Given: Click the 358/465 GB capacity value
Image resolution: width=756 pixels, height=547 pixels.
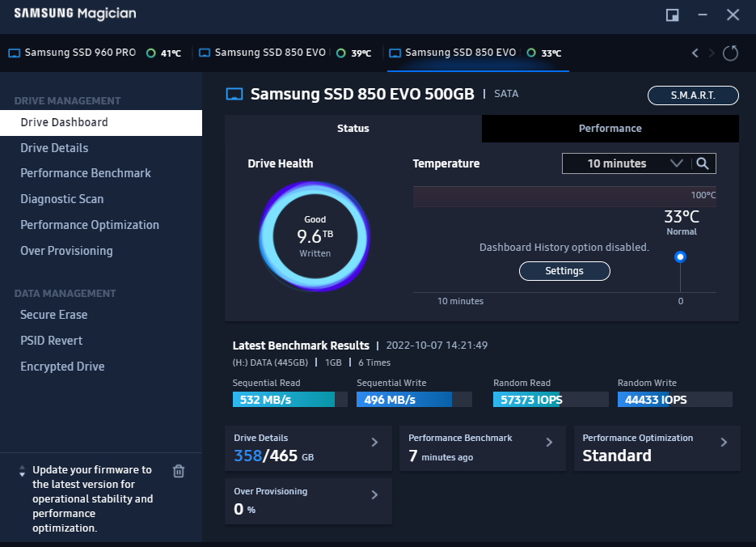Looking at the screenshot, I should point(274,456).
